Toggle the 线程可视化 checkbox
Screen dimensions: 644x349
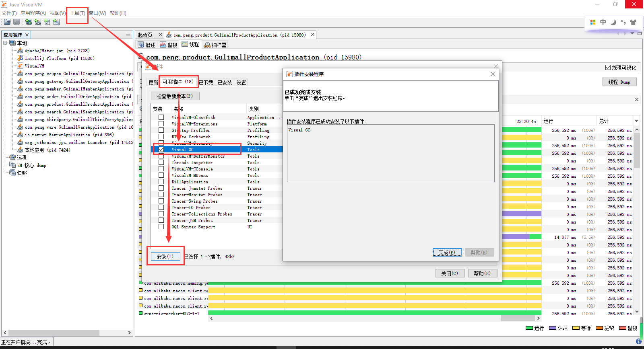[608, 68]
